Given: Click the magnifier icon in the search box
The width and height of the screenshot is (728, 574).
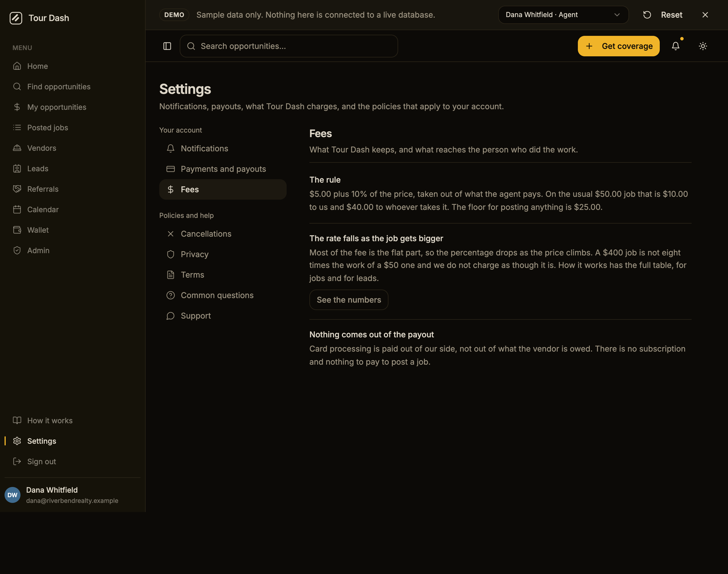Looking at the screenshot, I should (x=191, y=46).
